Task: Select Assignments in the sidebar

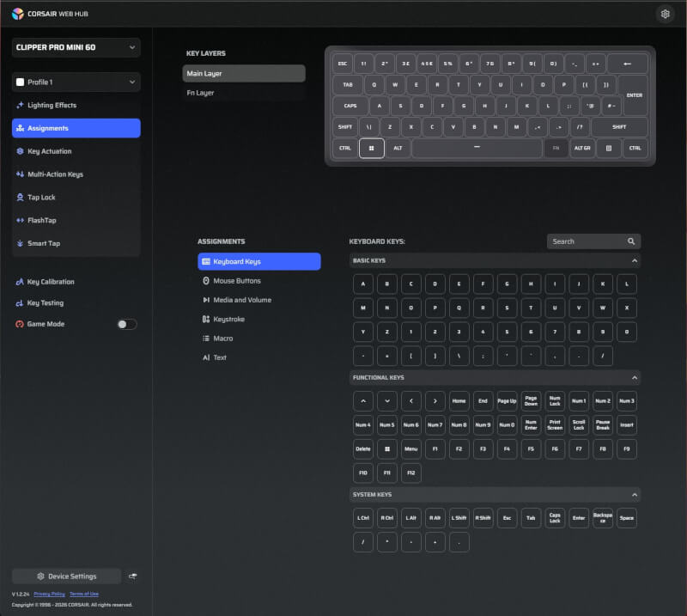Action: coord(76,128)
